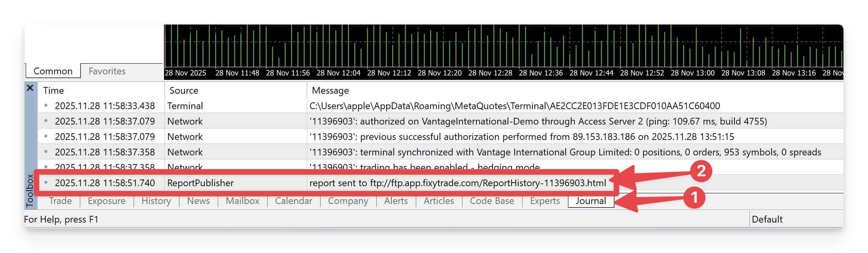Open the Trade tab in Toolbox
The height and width of the screenshot is (253, 868).
point(60,201)
